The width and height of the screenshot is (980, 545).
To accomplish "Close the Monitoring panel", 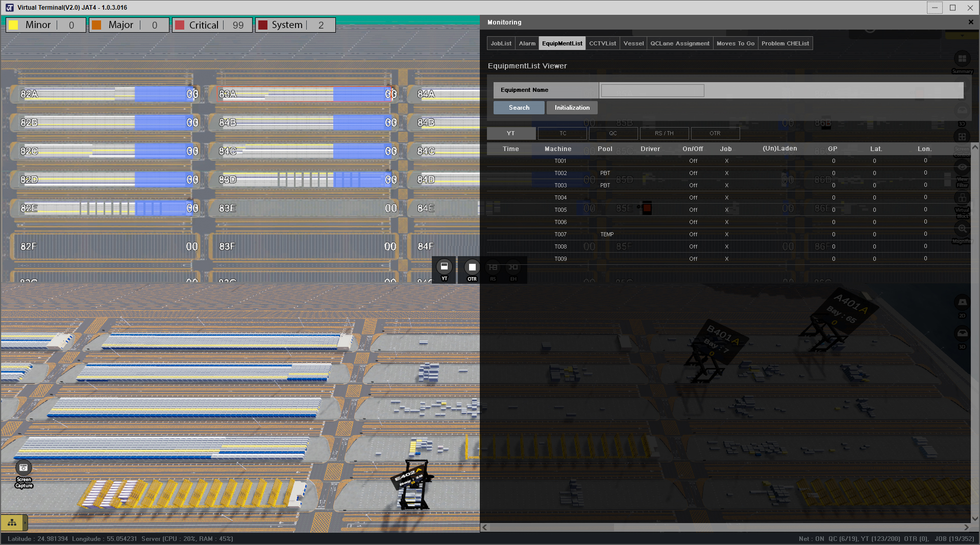I will (x=971, y=22).
